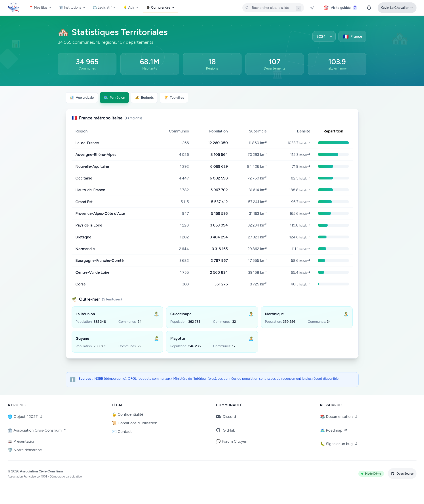The height and width of the screenshot is (504, 424).
Task: Click the external link icon beside Roadmap
Action: click(x=345, y=430)
